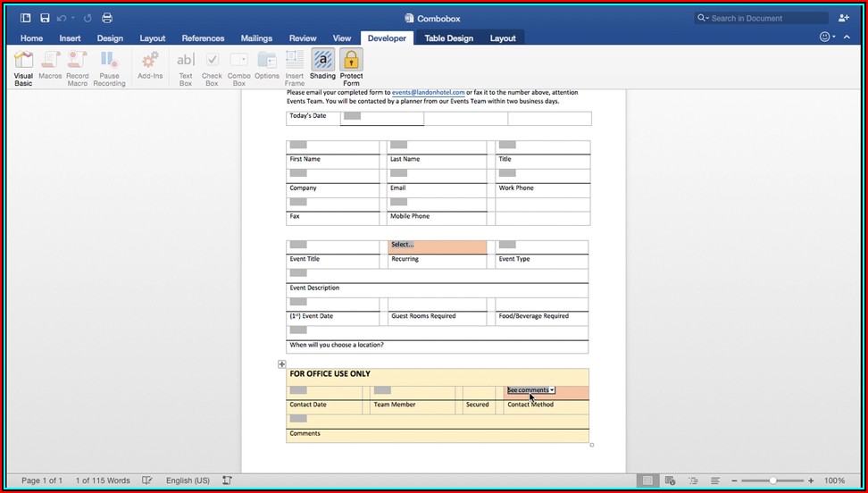Image resolution: width=868 pixels, height=493 pixels.
Task: Adjust the zoom slider in status bar
Action: (772, 480)
